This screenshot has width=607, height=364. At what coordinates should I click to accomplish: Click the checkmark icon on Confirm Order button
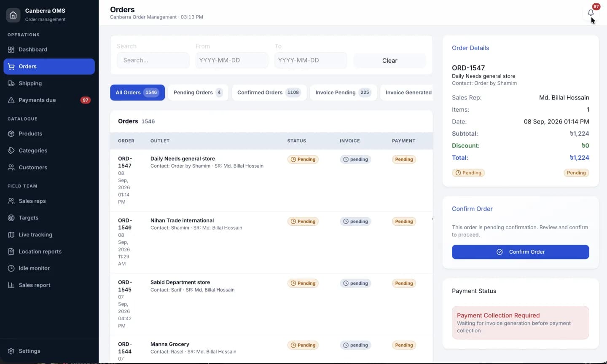point(500,252)
